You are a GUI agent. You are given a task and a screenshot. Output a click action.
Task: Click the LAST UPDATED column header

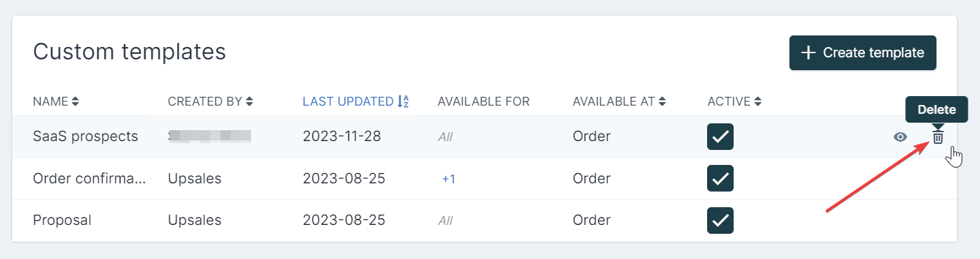tap(348, 102)
